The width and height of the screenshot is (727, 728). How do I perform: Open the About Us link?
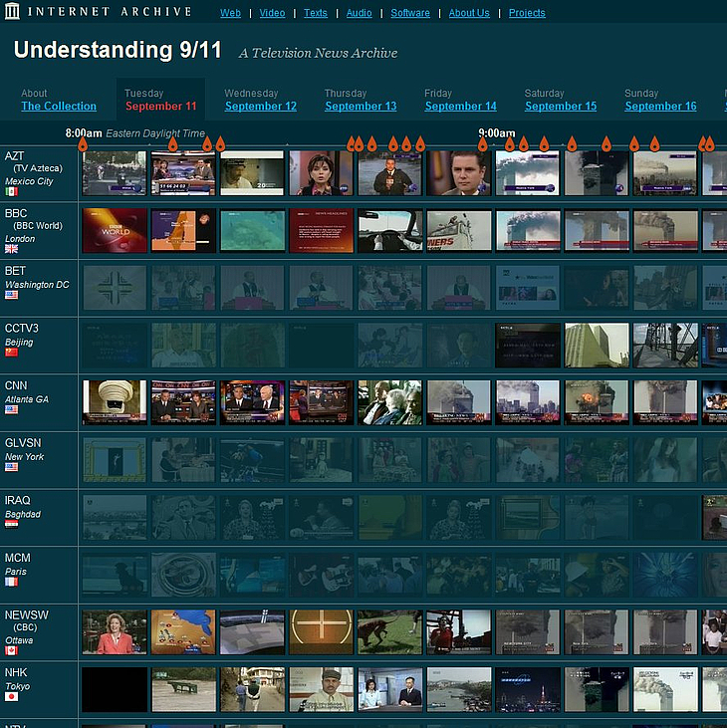coord(469,13)
